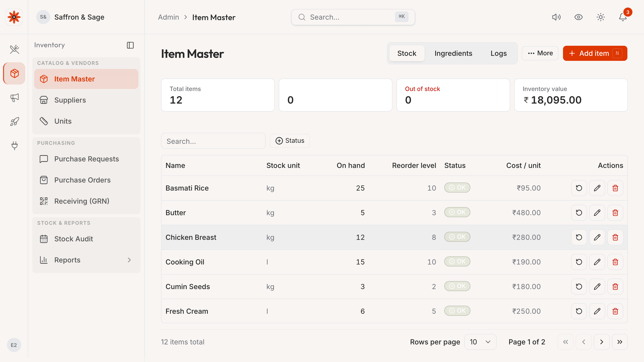Open the megaphone marketing rail icon
The image size is (644, 362).
tap(14, 98)
